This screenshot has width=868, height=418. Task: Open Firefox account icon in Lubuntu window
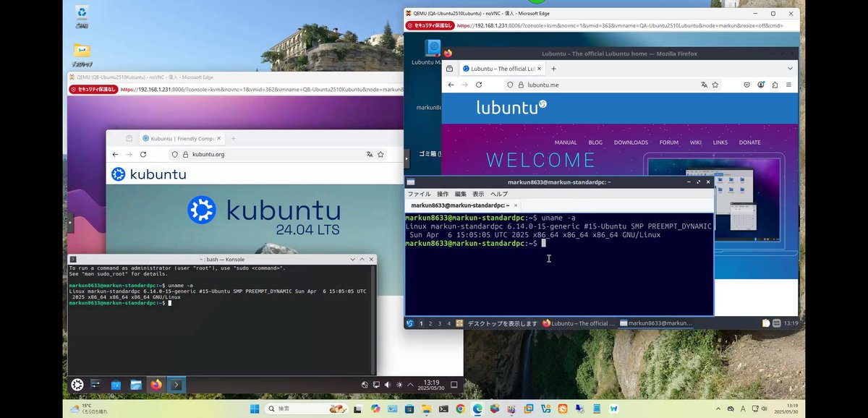(761, 85)
